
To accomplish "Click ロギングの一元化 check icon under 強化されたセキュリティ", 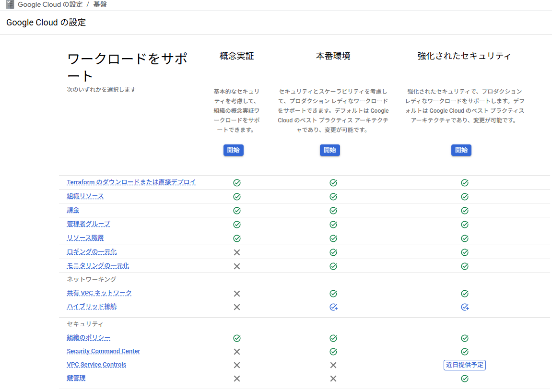I will (465, 252).
